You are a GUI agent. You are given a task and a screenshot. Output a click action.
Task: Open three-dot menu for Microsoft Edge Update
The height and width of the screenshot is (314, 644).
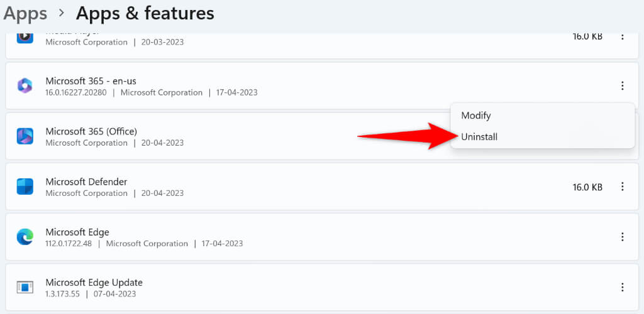622,287
